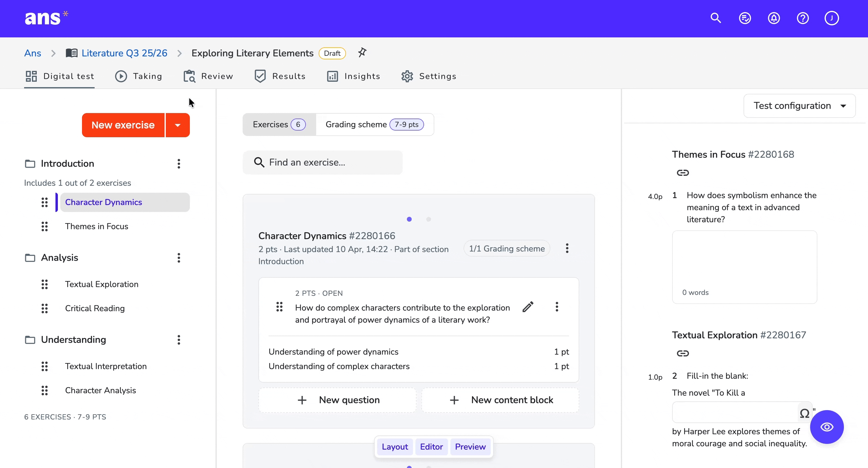
Task: Open the New exercise dropdown arrow
Action: pos(178,125)
